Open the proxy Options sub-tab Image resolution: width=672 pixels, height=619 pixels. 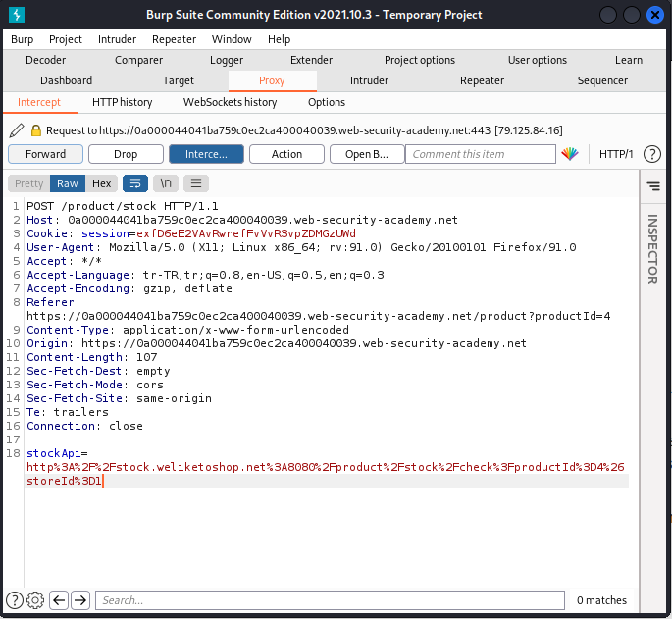tap(327, 102)
